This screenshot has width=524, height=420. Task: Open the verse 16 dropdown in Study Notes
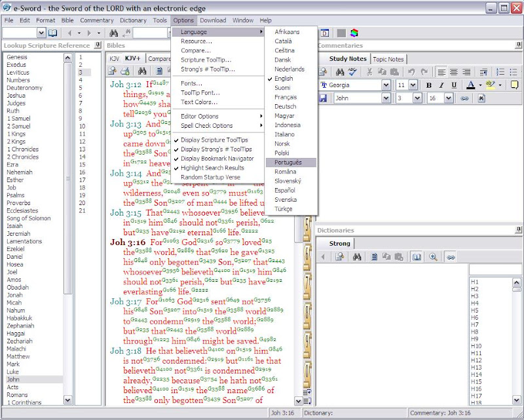(449, 98)
